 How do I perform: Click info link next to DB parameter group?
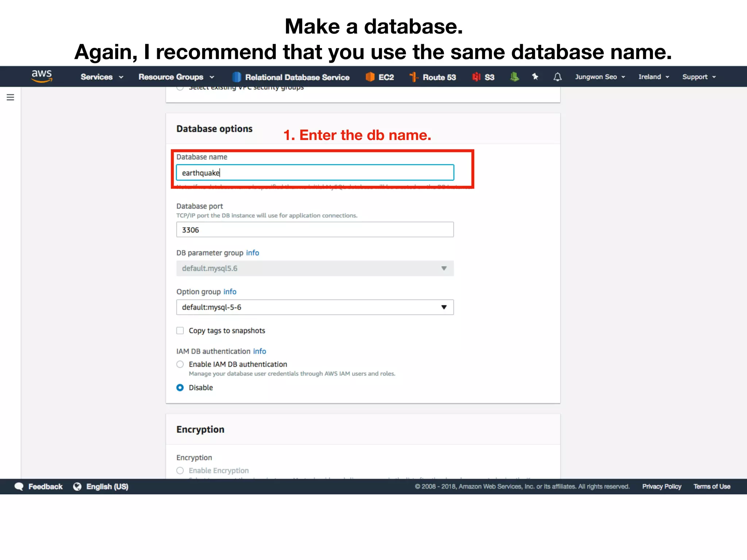coord(252,253)
